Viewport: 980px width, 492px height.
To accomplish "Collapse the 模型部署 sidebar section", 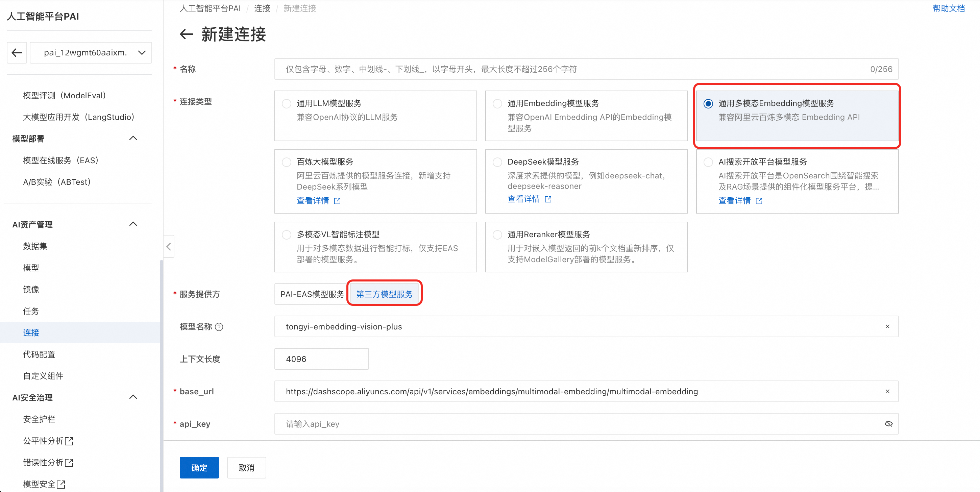I will [133, 139].
